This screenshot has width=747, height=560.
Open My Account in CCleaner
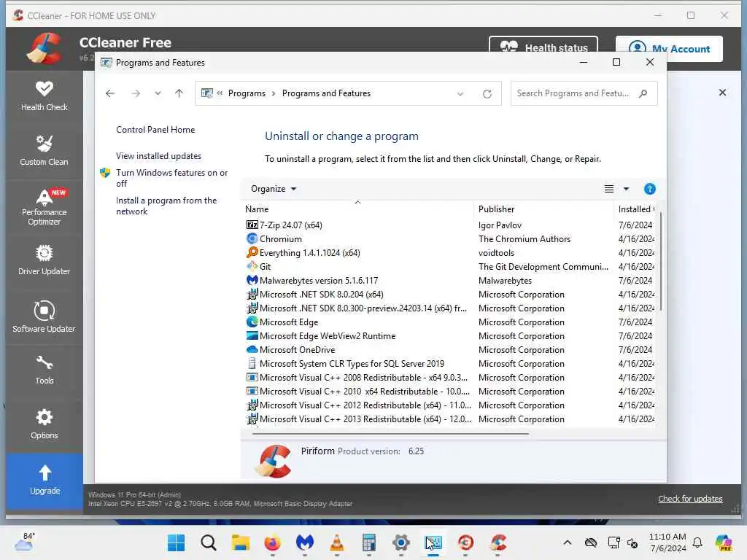(x=669, y=49)
